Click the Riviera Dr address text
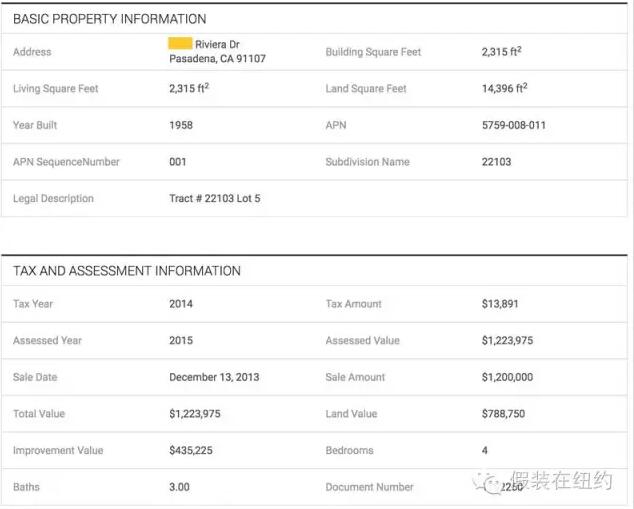 click(217, 44)
